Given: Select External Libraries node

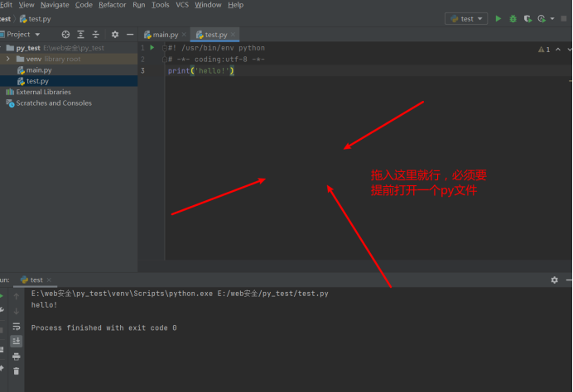Looking at the screenshot, I should click(x=69, y=92).
